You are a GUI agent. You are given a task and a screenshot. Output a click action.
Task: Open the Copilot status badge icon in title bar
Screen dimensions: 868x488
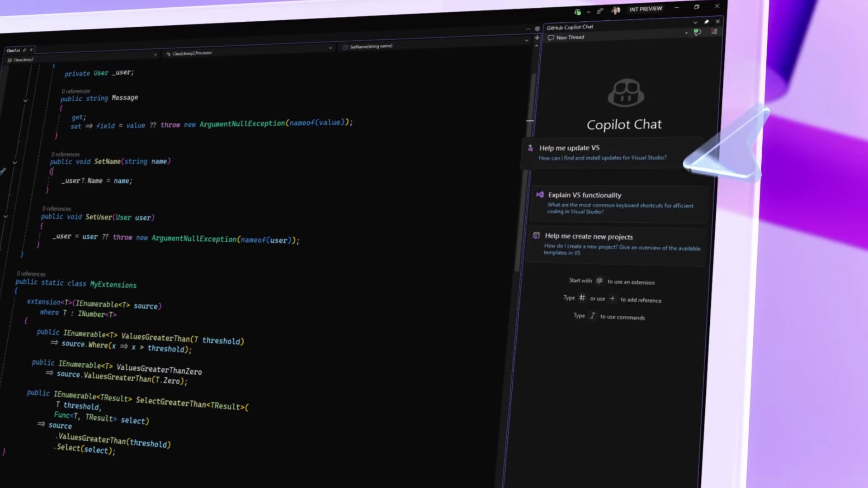click(x=578, y=12)
